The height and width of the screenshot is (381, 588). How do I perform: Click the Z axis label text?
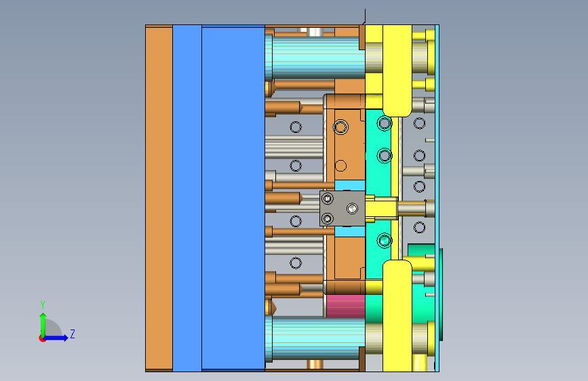coord(73,334)
